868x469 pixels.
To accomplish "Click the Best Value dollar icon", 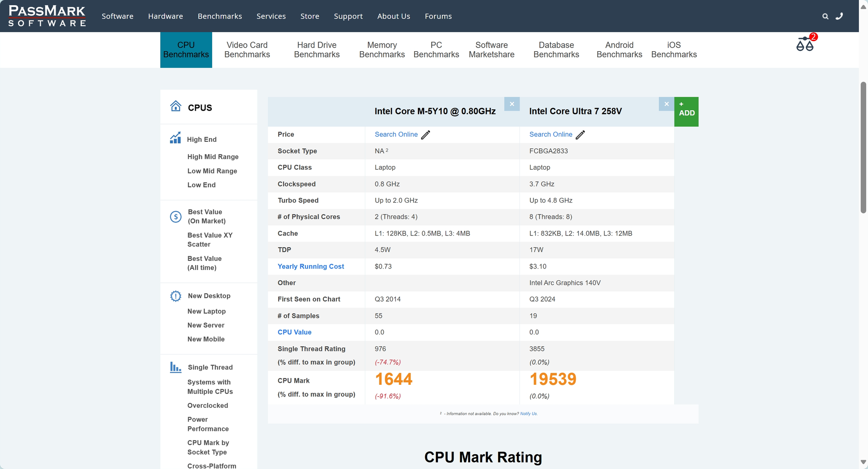I will (x=175, y=216).
